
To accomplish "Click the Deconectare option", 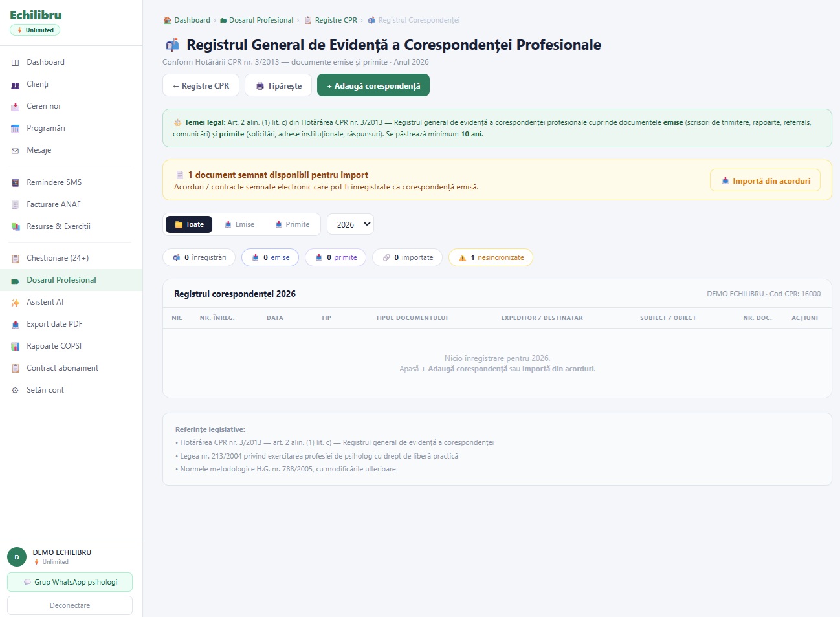I will click(69, 605).
